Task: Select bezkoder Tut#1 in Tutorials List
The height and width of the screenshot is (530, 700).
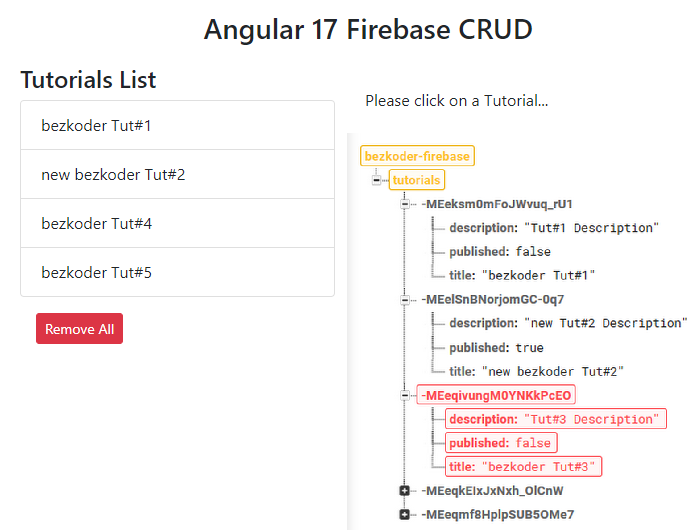Action: pyautogui.click(x=177, y=125)
